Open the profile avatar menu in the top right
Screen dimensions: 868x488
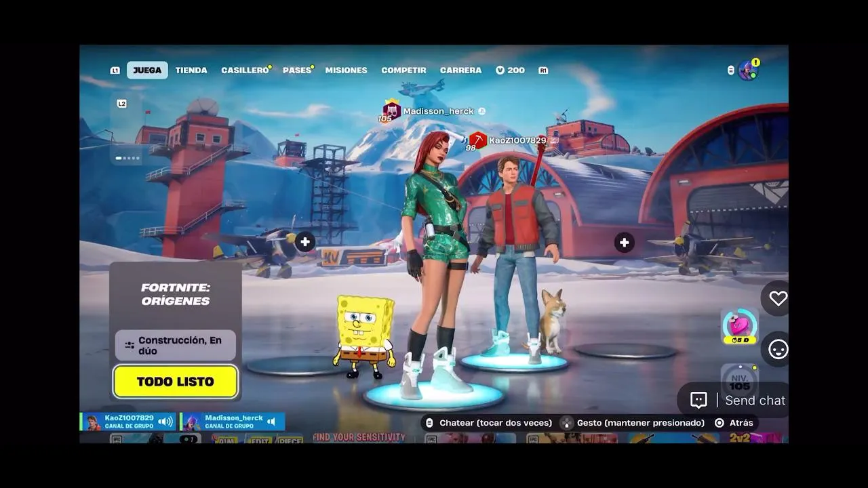click(748, 70)
